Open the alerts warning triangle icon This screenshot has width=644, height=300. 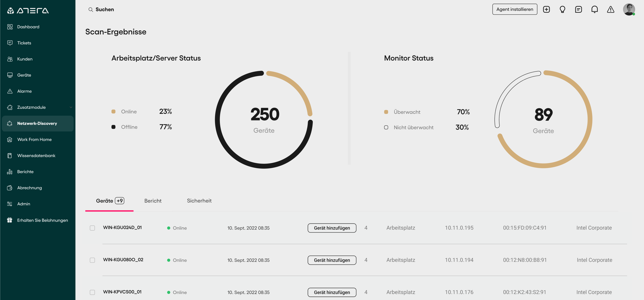(611, 9)
